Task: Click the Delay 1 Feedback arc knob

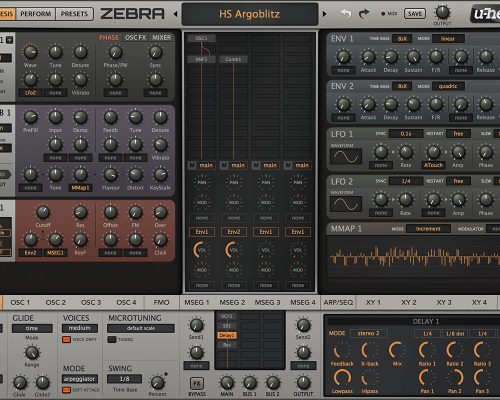Action: click(x=341, y=351)
